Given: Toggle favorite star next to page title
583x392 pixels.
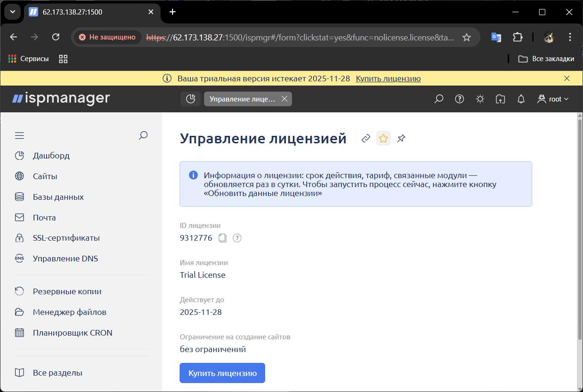Looking at the screenshot, I should (x=383, y=138).
